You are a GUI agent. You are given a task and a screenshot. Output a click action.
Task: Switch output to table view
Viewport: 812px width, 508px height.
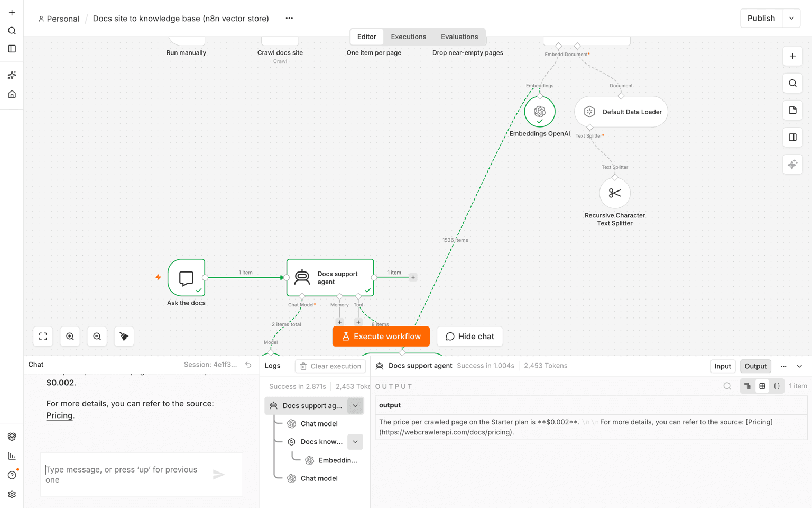762,386
